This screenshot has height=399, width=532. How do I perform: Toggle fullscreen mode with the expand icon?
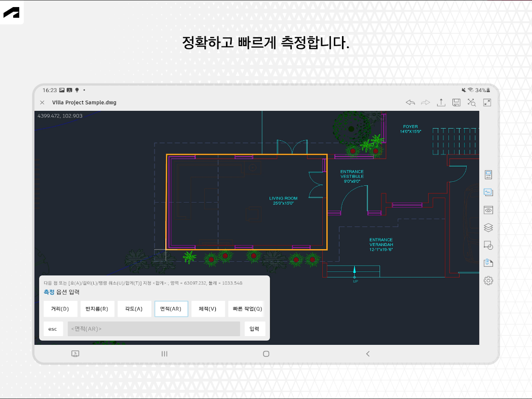pos(486,102)
